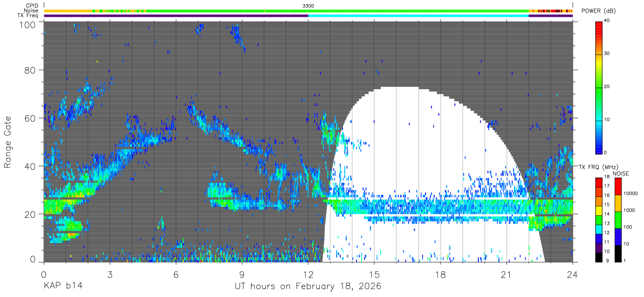Click the 15 tick on UT hours axis

click(374, 274)
